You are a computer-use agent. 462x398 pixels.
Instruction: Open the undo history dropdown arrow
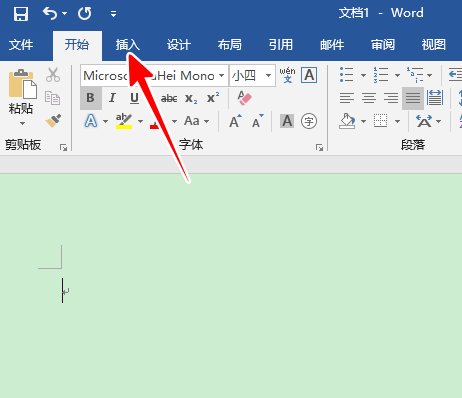tap(64, 14)
